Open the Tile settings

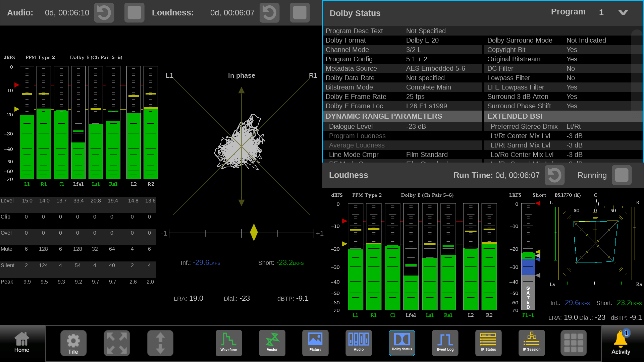click(73, 343)
